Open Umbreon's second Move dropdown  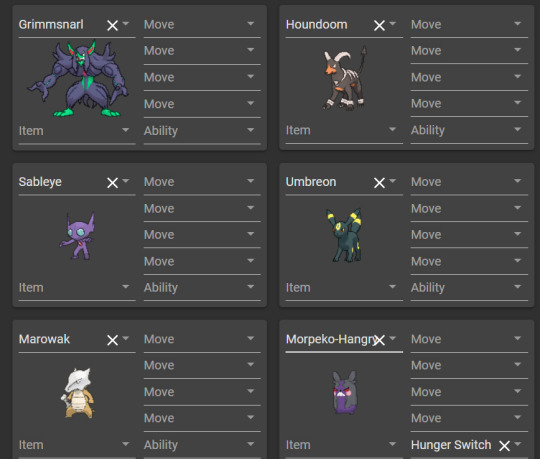pyautogui.click(x=469, y=209)
